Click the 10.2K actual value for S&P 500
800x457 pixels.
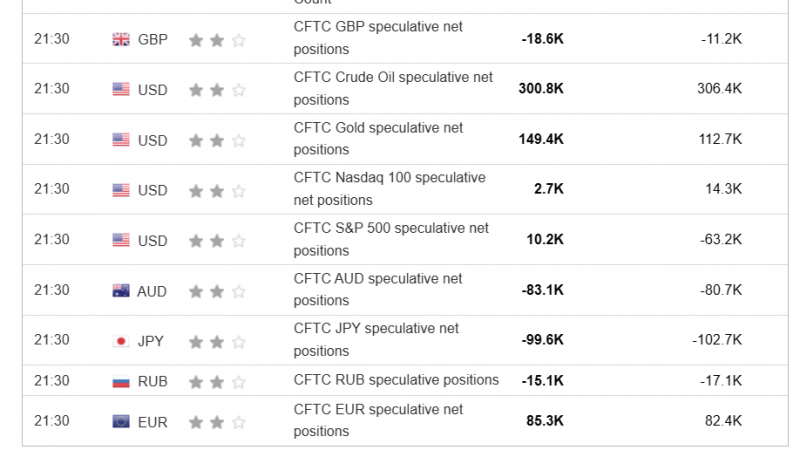(x=543, y=240)
